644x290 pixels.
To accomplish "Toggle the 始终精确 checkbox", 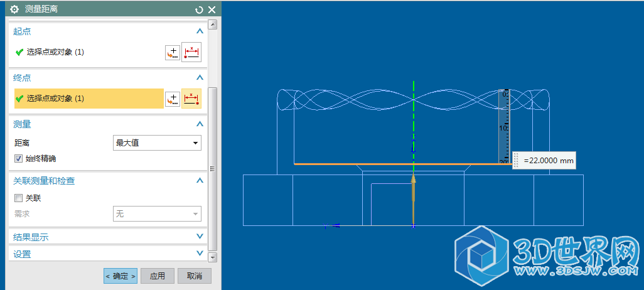I will click(x=18, y=158).
